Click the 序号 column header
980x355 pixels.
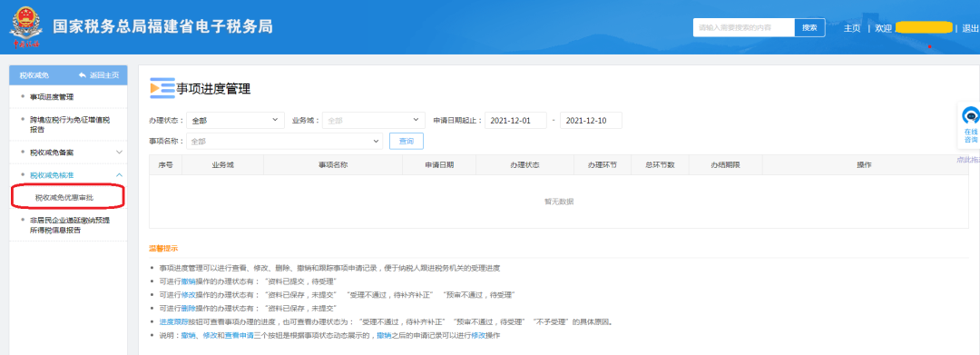[x=166, y=165]
